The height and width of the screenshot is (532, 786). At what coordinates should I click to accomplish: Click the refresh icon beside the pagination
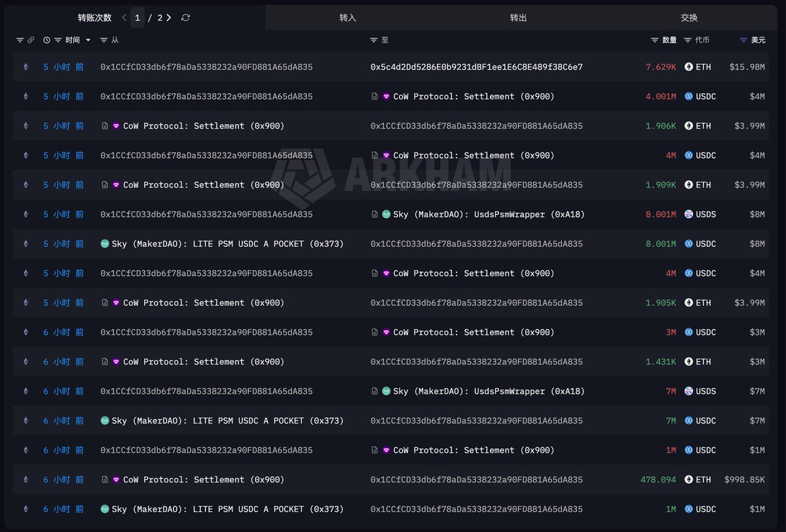pyautogui.click(x=185, y=18)
